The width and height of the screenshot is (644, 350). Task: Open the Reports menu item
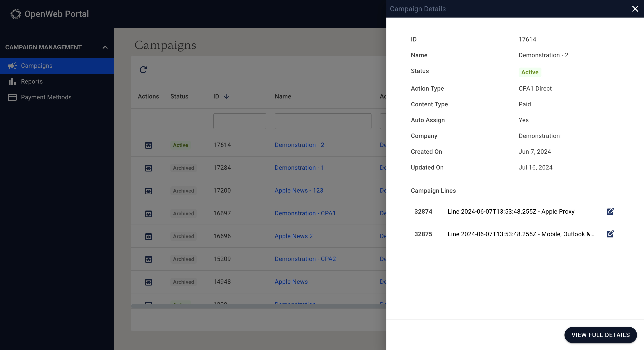pos(32,81)
